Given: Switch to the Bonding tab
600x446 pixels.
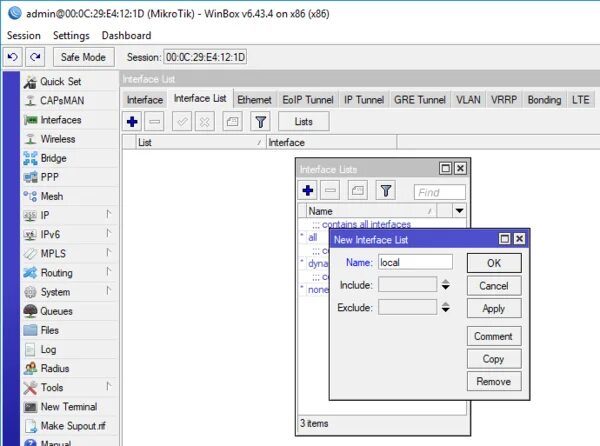Looking at the screenshot, I should click(x=544, y=100).
